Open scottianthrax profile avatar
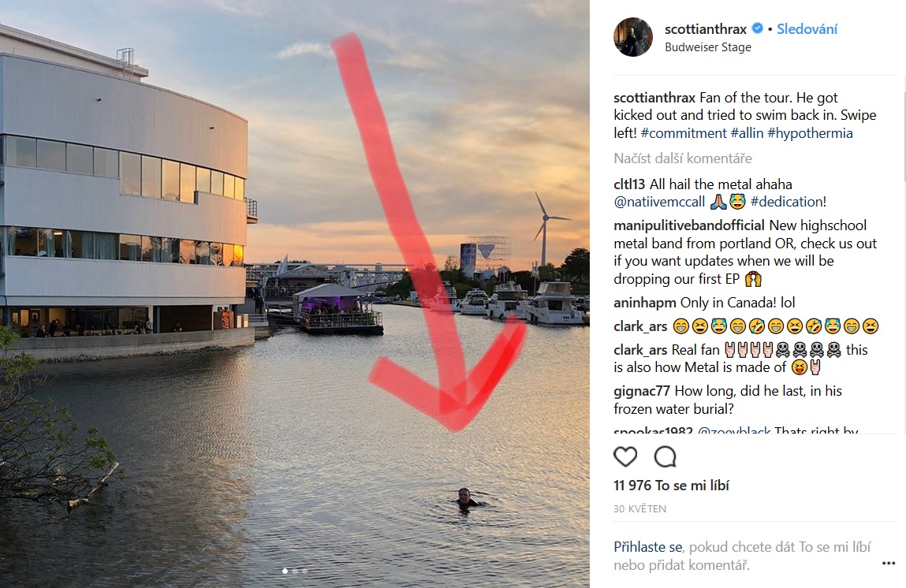 [x=633, y=37]
